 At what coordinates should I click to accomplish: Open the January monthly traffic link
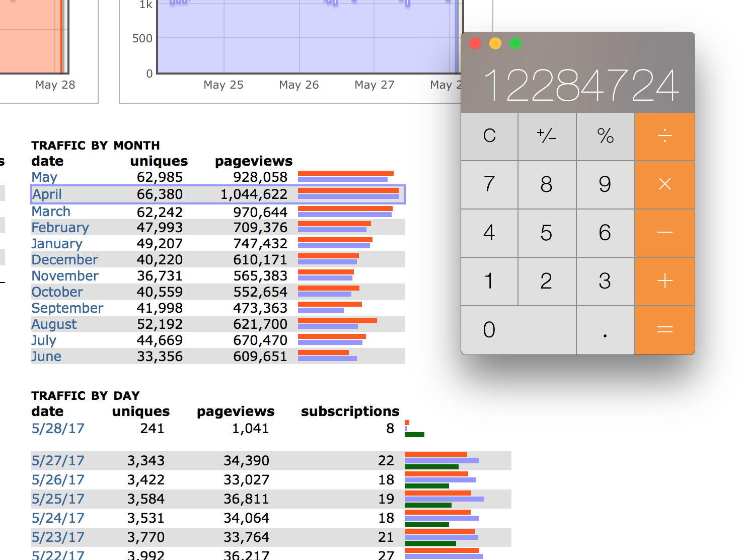57,244
